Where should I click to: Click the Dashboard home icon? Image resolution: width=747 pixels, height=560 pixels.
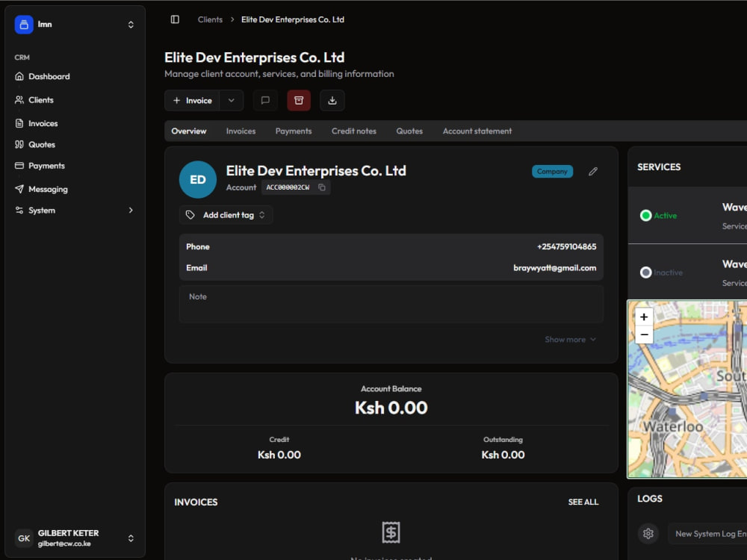[19, 76]
